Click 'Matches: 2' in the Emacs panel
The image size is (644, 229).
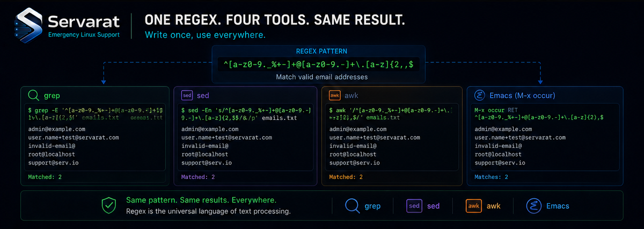492,176
